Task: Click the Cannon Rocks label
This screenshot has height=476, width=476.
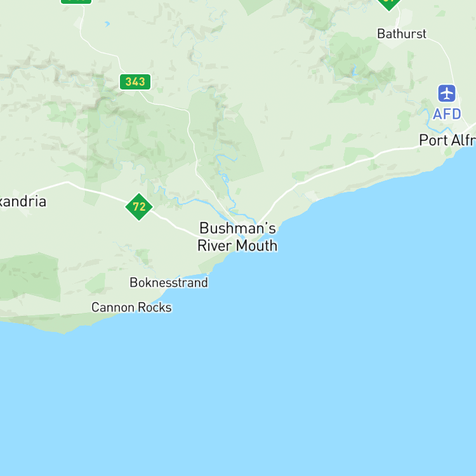Action: pos(131,307)
